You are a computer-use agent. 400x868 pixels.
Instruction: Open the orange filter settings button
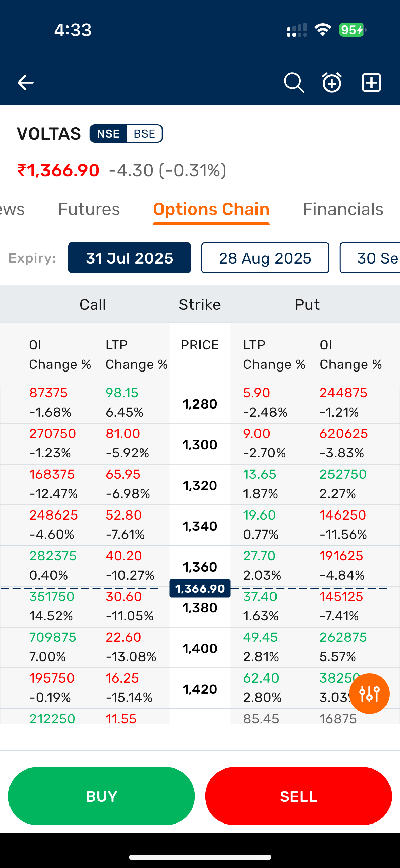point(369,693)
